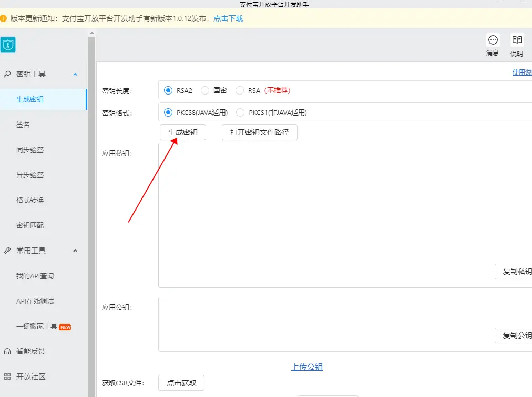532x397 pixels.
Task: Click the 密钥格式: label
Action: click(x=117, y=113)
